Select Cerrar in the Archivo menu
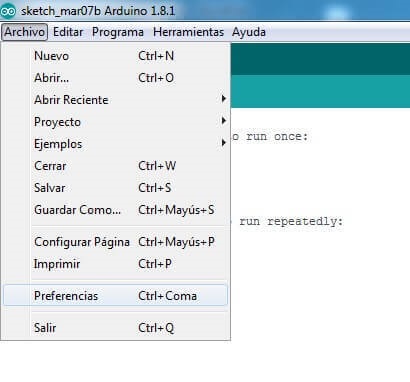410x382 pixels. pos(115,166)
